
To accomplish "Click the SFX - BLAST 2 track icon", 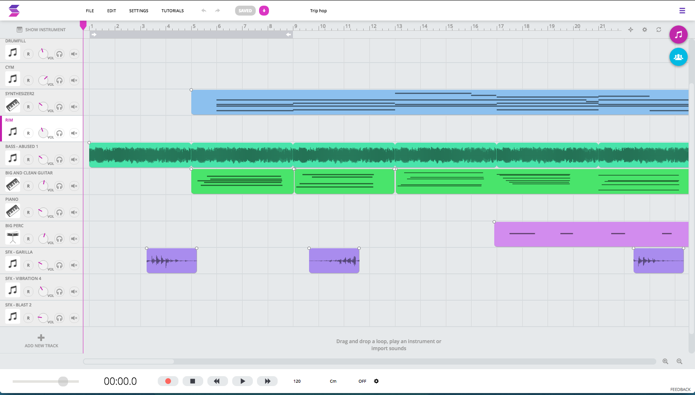I will point(12,317).
